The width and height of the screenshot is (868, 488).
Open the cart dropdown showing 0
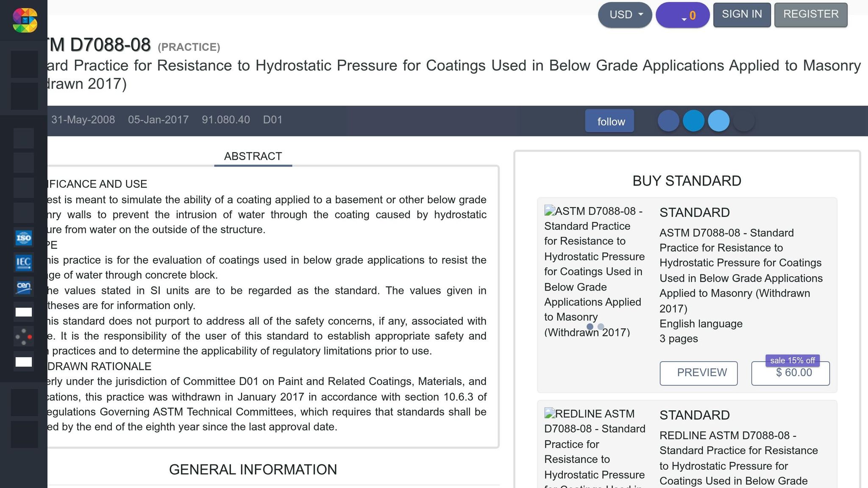pyautogui.click(x=683, y=15)
